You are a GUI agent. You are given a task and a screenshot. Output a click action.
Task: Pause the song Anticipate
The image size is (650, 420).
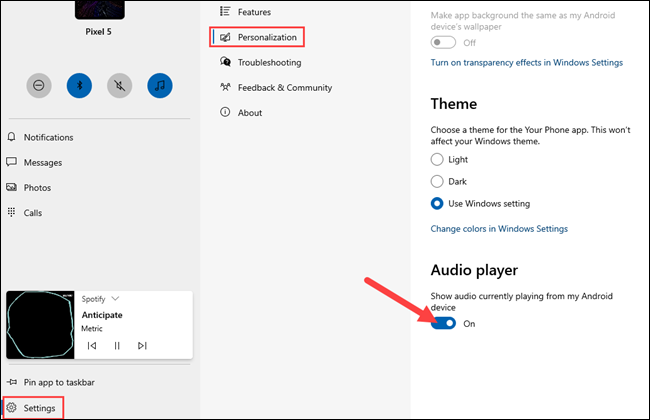[117, 346]
